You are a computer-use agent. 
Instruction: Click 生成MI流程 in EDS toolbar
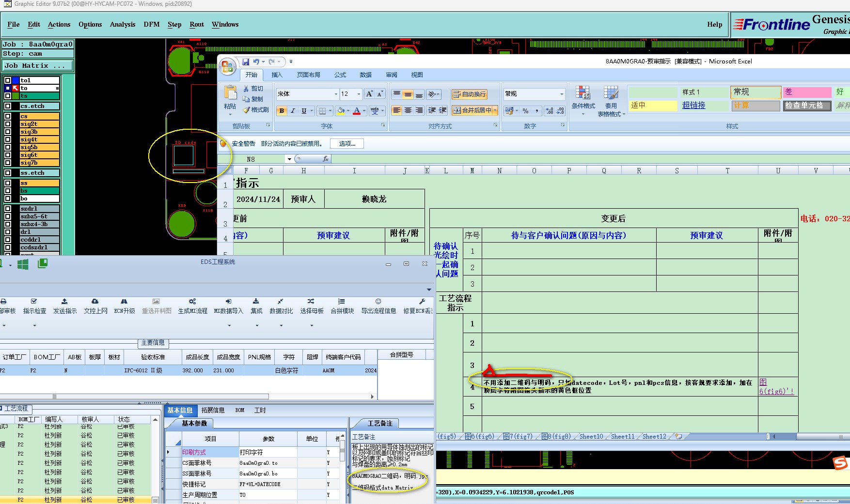[x=192, y=307]
